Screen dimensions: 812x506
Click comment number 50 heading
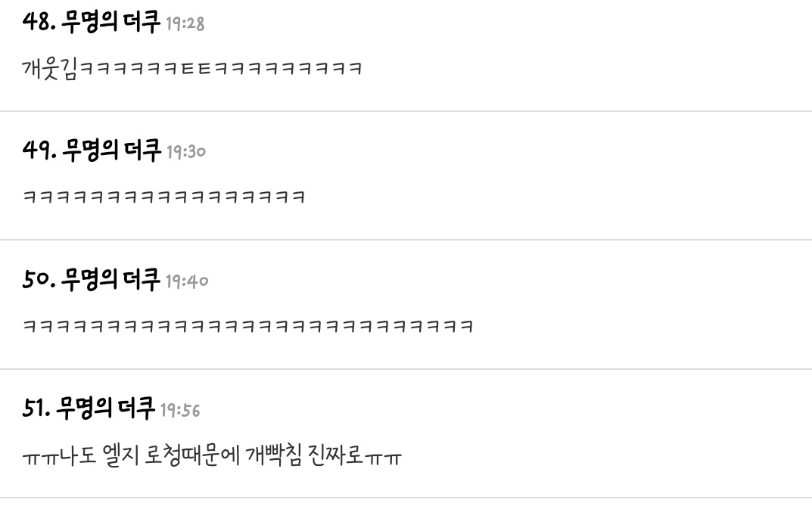pos(115,279)
